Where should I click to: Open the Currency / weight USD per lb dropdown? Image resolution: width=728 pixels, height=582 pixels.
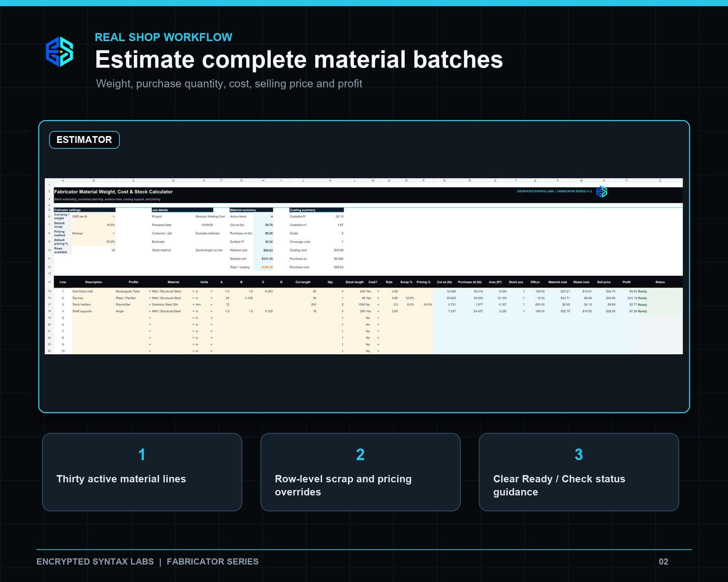(x=113, y=216)
